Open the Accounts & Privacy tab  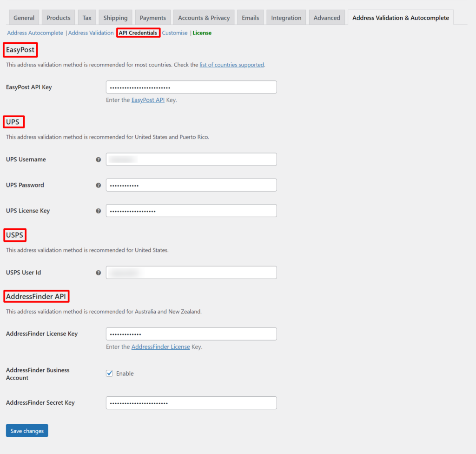tap(204, 17)
